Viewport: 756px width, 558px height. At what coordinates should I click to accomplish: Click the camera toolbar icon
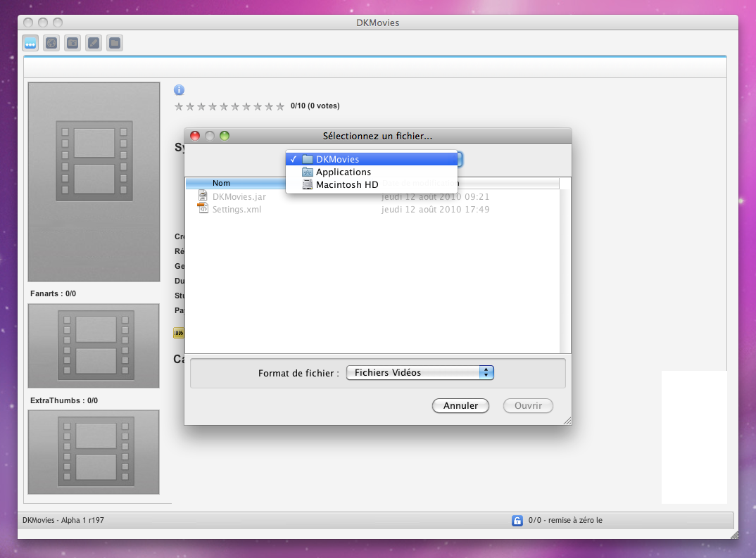coord(73,43)
